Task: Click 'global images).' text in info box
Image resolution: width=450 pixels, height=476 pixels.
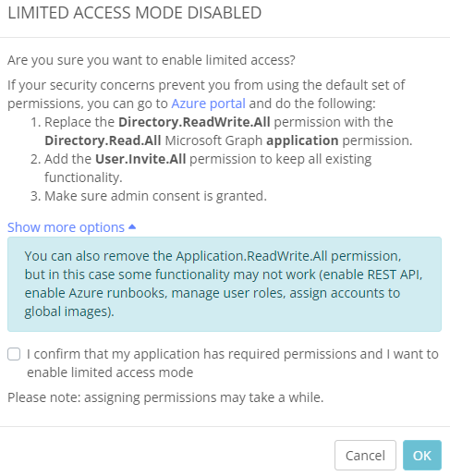Action: pos(69,311)
